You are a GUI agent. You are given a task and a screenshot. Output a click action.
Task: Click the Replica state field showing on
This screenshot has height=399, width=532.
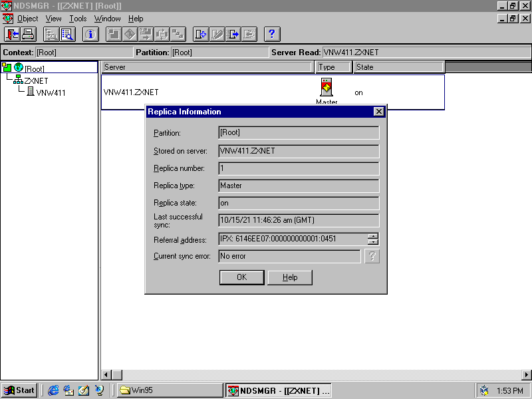(x=299, y=203)
